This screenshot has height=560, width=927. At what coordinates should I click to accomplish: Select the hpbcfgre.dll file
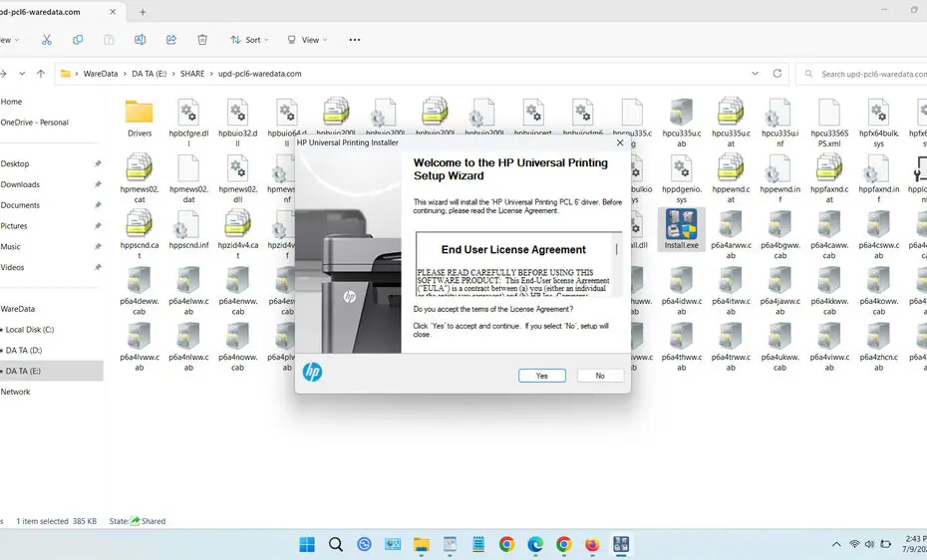[188, 123]
